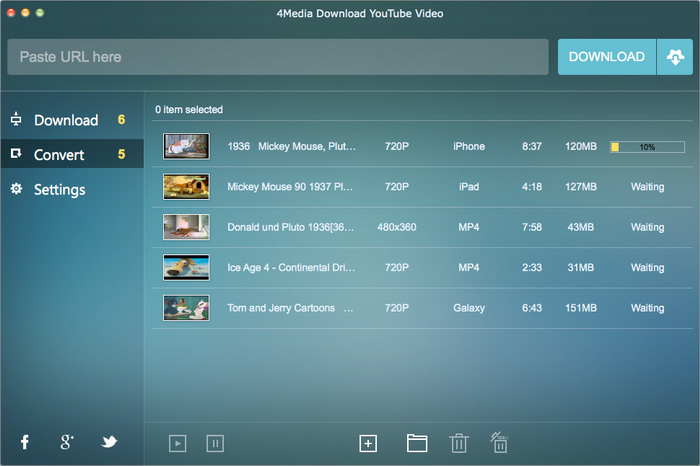Click the 10% conversion progress bar
This screenshot has width=700, height=466.
[x=647, y=147]
